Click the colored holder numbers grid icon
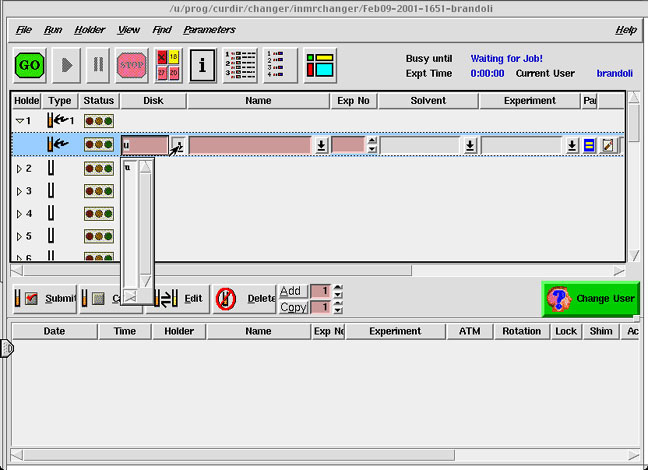This screenshot has height=470, width=648. coord(168,65)
